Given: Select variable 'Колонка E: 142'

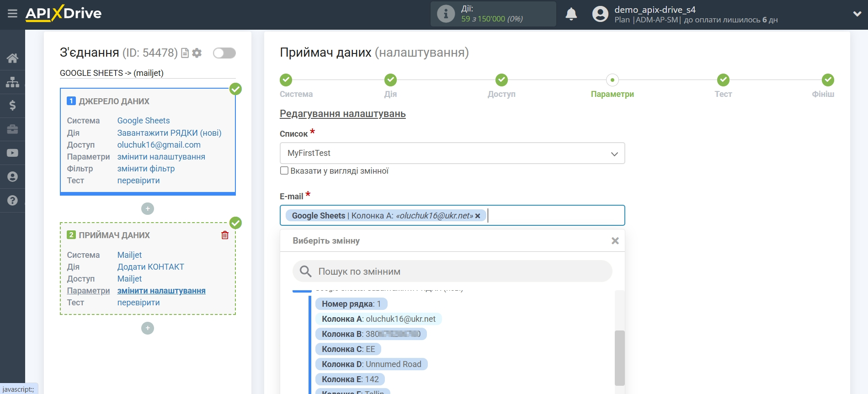Looking at the screenshot, I should (350, 379).
